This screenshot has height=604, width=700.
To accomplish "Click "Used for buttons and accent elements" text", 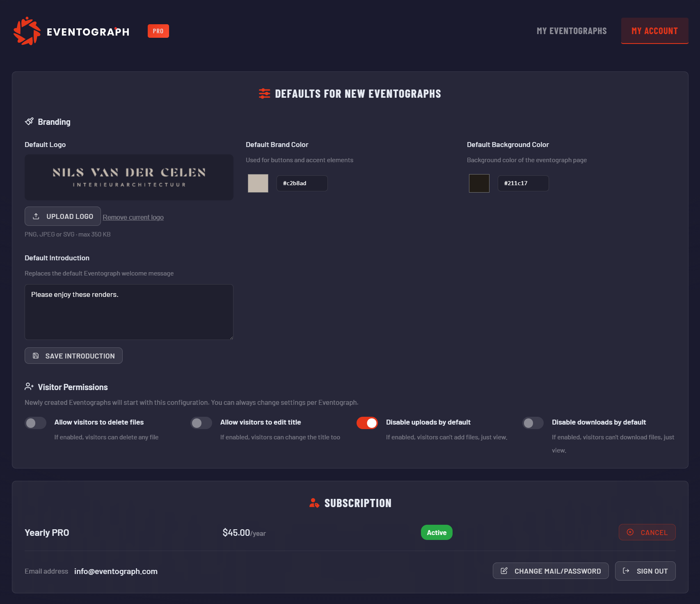I will (x=300, y=160).
